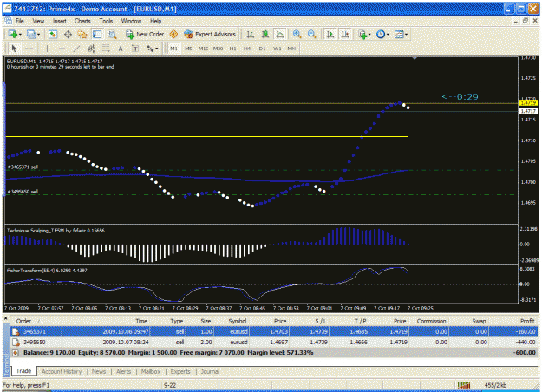Switch chart to Line Chart mode
The width and height of the screenshot is (542, 392).
[x=279, y=34]
